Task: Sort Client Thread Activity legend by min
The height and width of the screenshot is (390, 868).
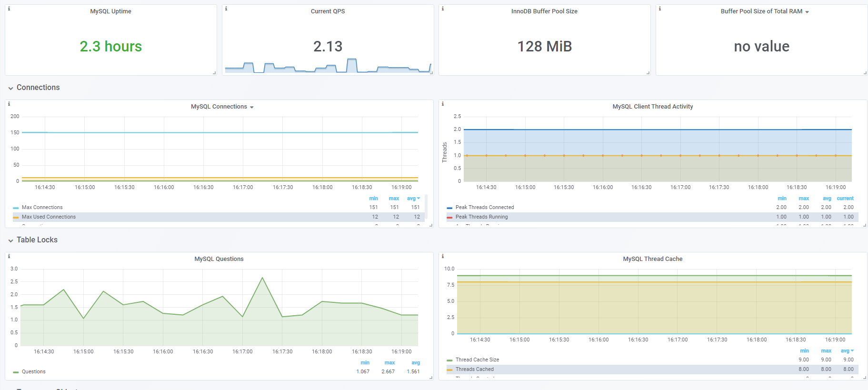Action: [782, 199]
